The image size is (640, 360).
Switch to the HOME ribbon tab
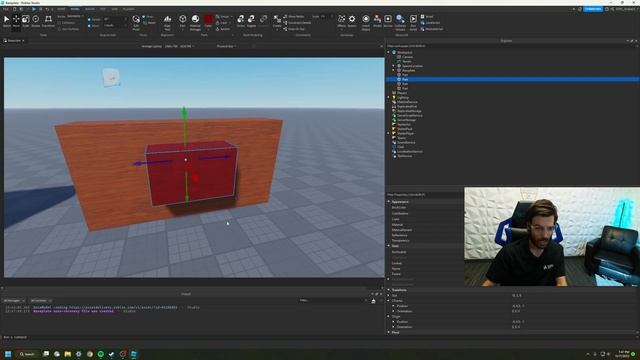pyautogui.click(x=61, y=9)
